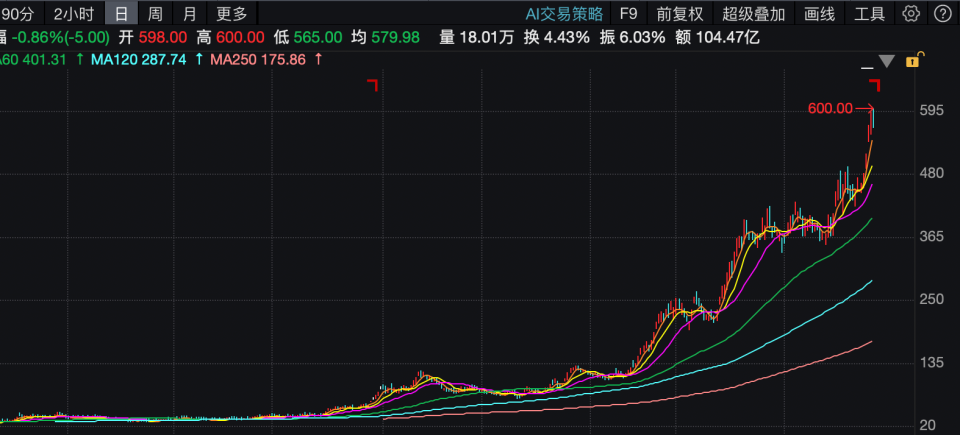Expand the gray downward triangle menu

pos(887,61)
